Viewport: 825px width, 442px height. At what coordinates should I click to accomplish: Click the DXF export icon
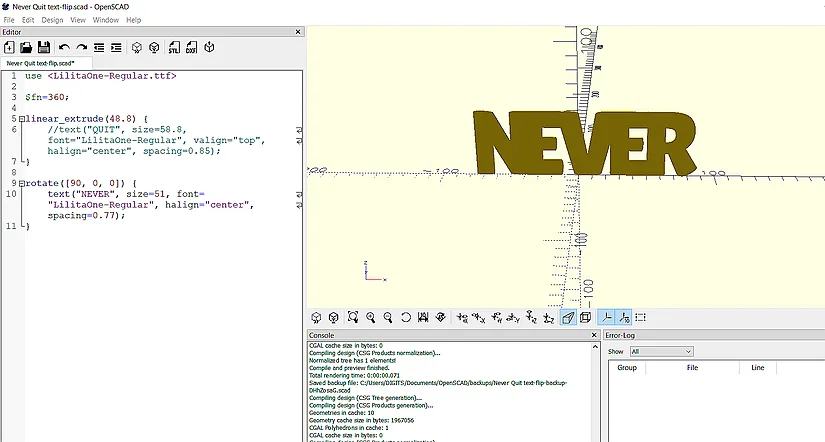click(x=192, y=47)
